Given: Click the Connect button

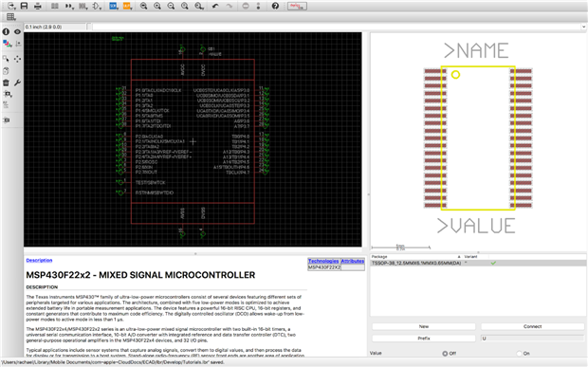Looking at the screenshot, I should (532, 326).
